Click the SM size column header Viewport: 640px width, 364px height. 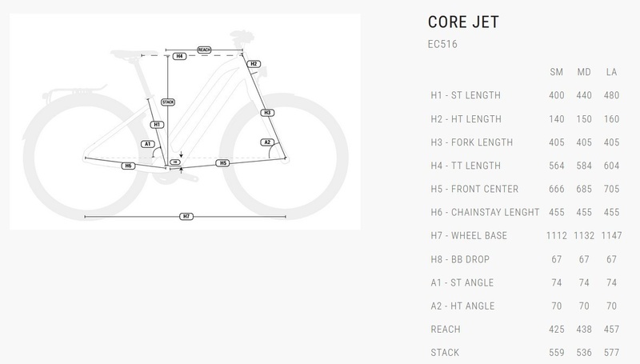tap(557, 73)
